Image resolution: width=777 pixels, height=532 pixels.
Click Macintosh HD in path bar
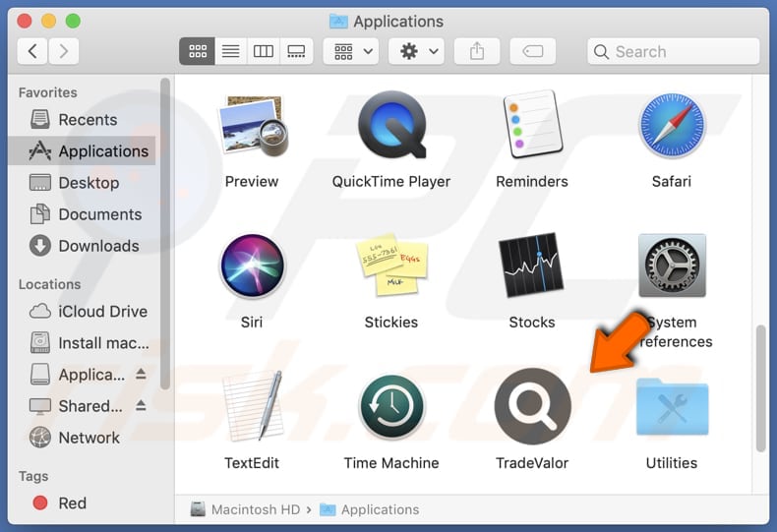pos(246,509)
